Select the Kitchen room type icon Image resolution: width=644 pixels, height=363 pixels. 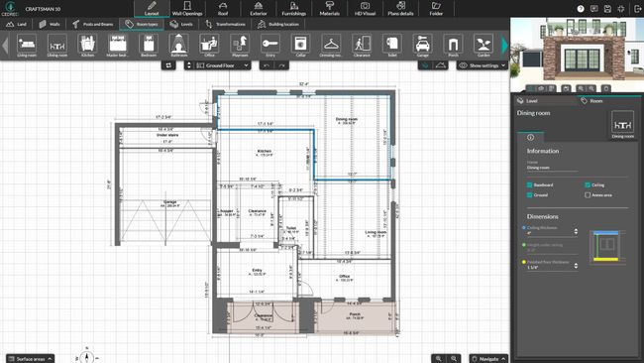87,46
